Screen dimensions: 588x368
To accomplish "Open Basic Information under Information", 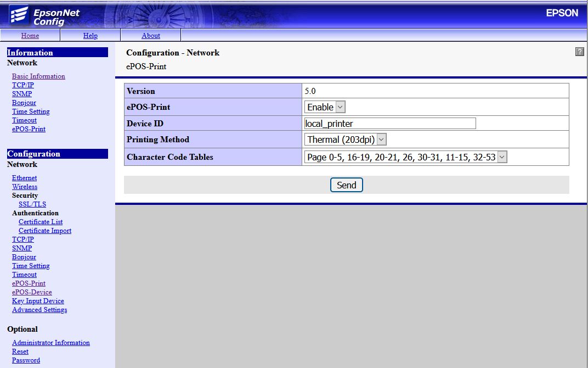I will 38,76.
